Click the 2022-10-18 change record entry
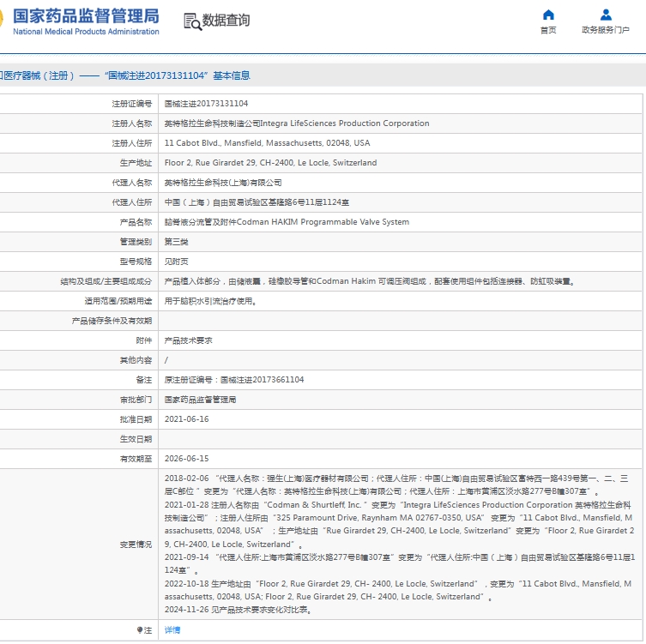The width and height of the screenshot is (646, 644). pyautogui.click(x=398, y=590)
